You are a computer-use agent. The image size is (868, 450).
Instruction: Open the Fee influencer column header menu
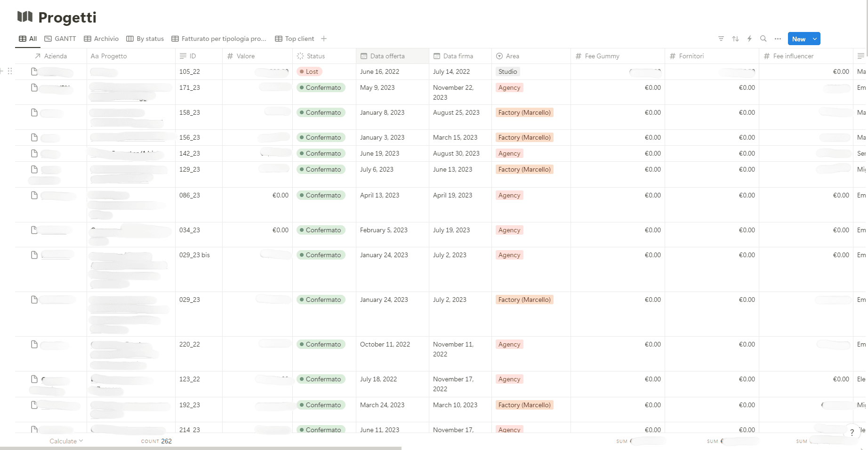point(806,56)
